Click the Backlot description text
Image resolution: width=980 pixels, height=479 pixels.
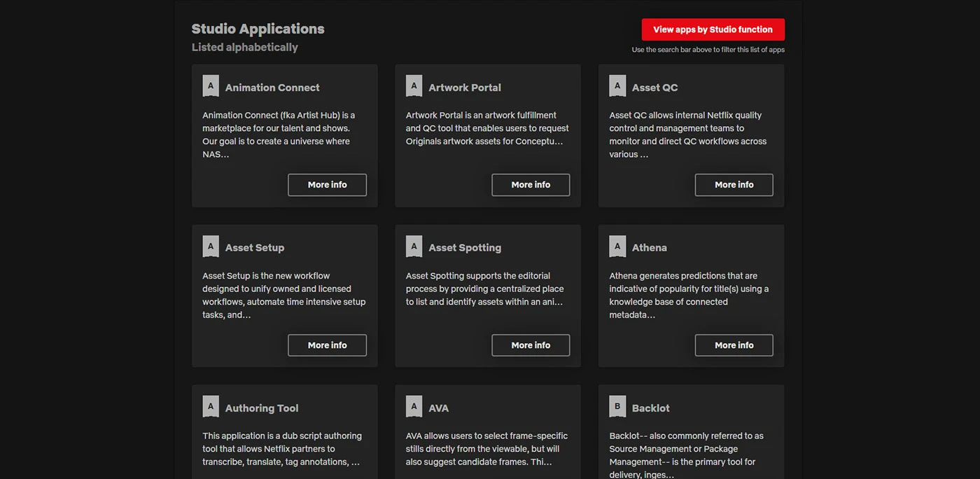pos(687,454)
